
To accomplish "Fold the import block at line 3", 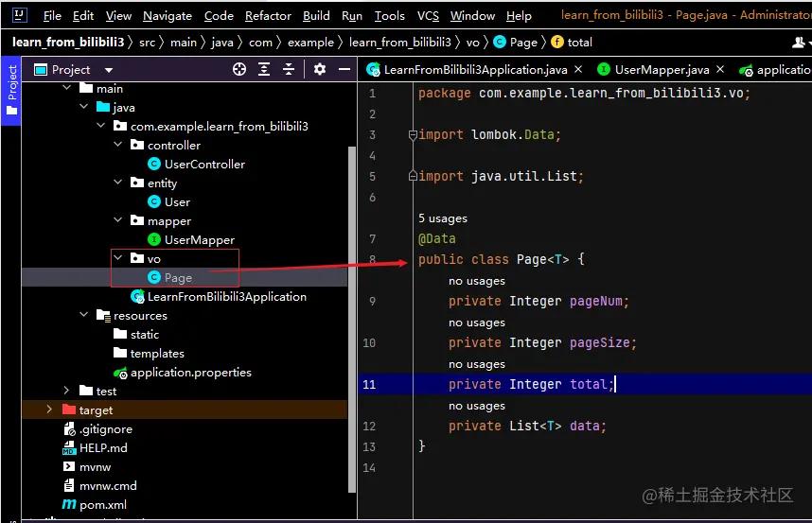I will click(413, 135).
